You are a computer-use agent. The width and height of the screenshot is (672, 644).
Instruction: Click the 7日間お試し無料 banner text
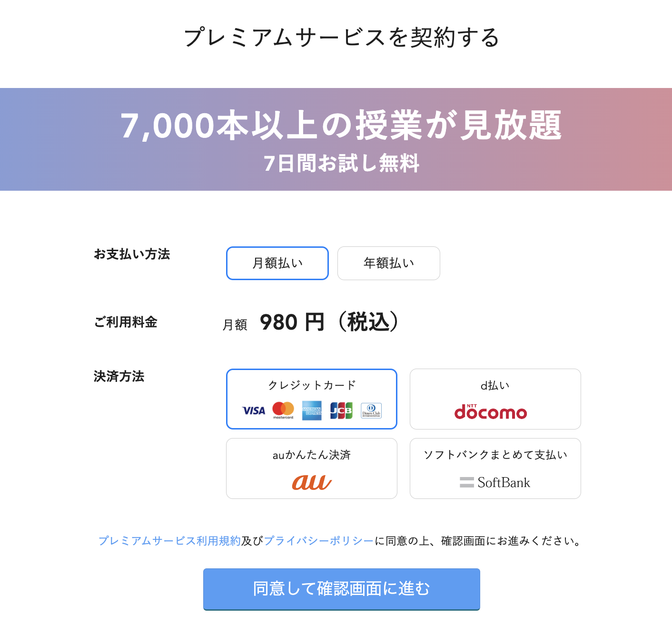[341, 163]
